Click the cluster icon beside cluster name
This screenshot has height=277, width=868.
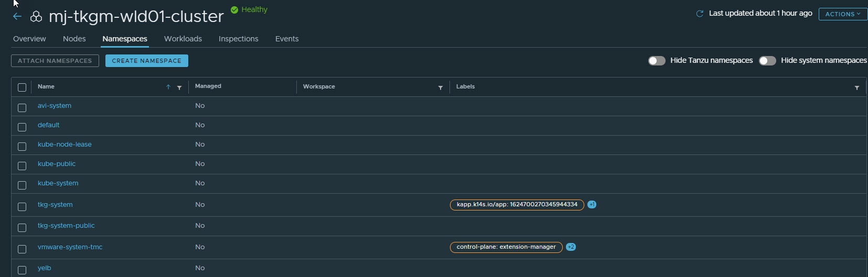point(36,17)
